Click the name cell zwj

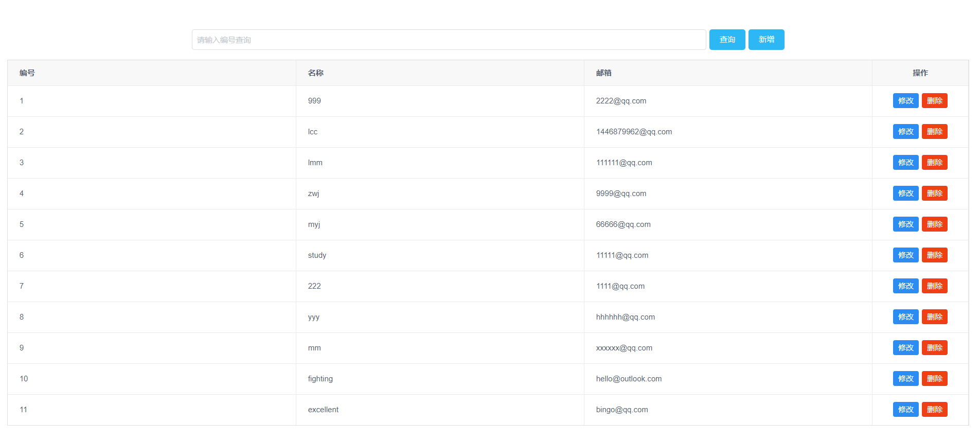coord(313,193)
